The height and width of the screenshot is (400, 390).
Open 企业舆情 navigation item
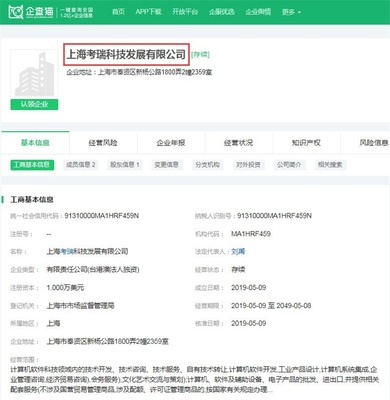click(x=258, y=12)
